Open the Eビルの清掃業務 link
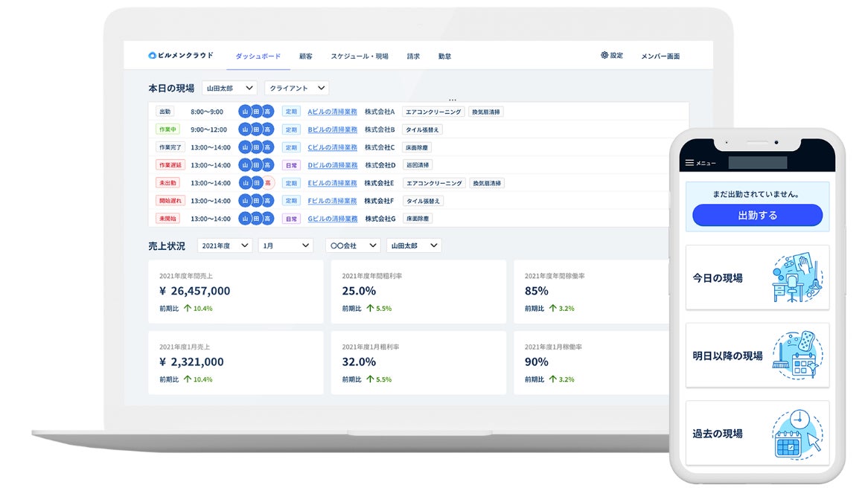The image size is (868, 488). pos(332,183)
